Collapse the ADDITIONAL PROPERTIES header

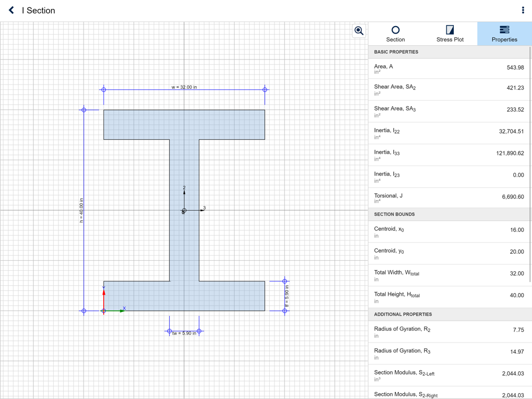(449, 314)
